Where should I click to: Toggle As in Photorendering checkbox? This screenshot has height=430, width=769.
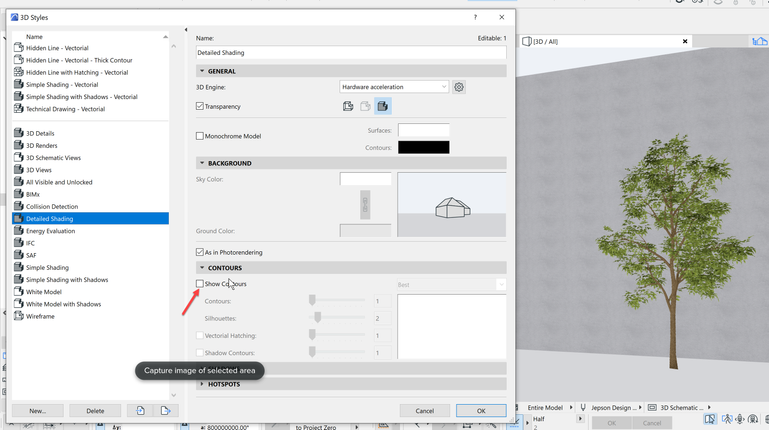coord(200,252)
